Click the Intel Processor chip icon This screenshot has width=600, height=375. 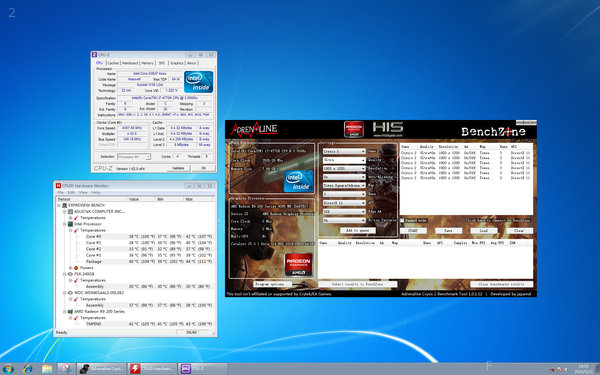point(70,224)
